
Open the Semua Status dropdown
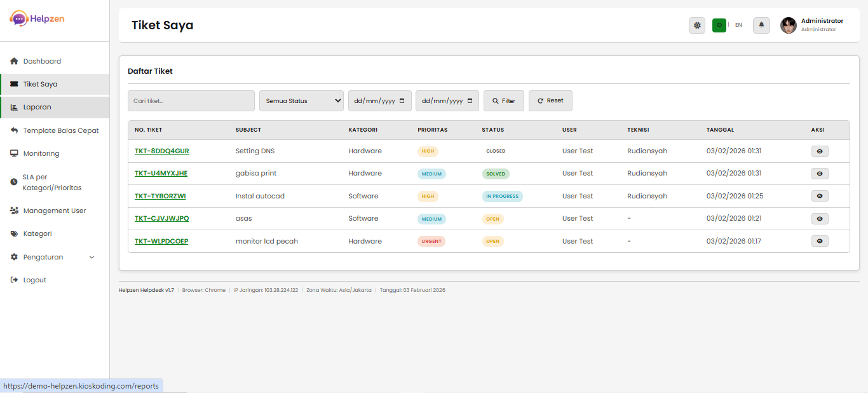tap(301, 100)
